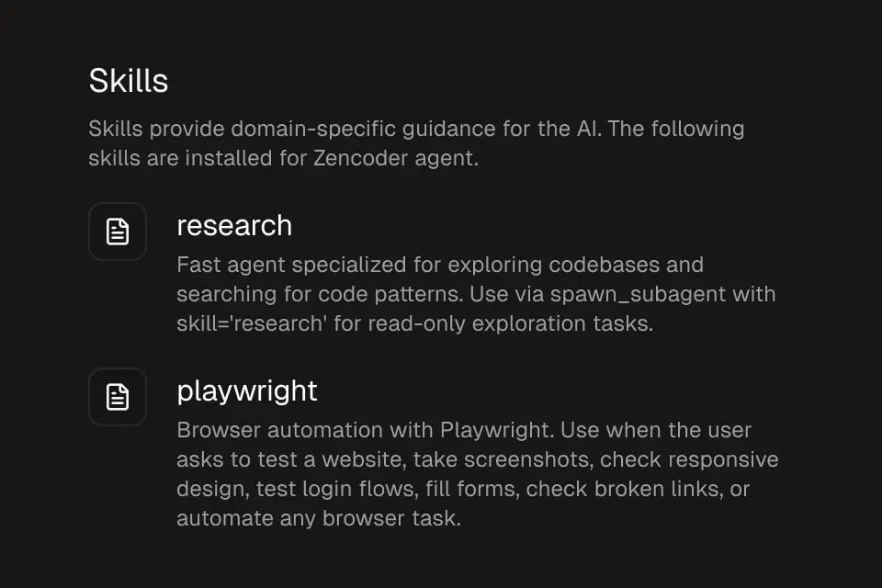Select the playwright skill description text

[x=477, y=474]
